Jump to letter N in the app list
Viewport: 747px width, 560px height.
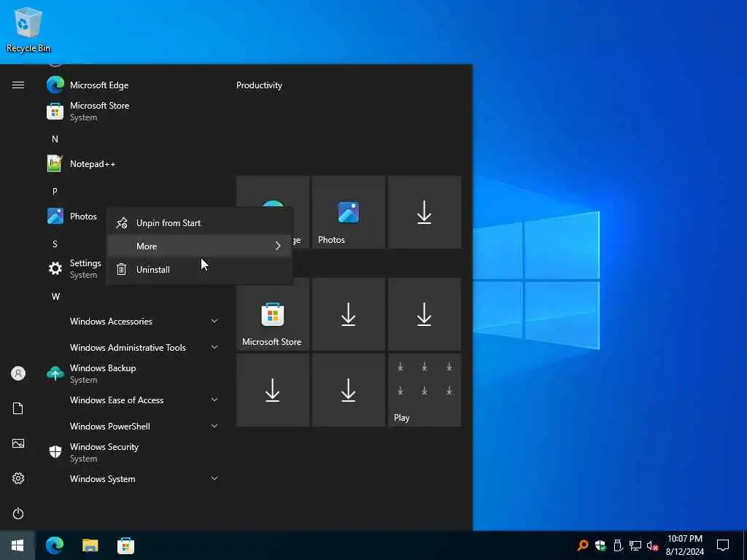point(55,139)
